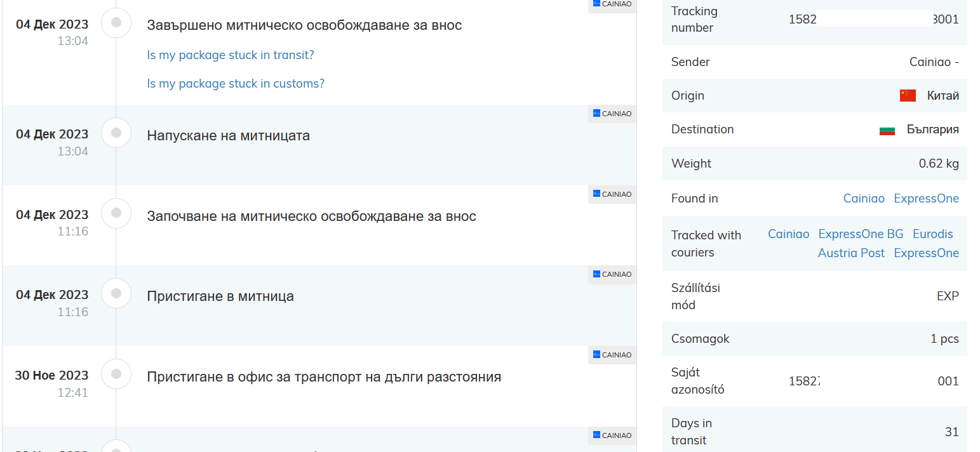Viewport: 980px width, 452px height.
Task: Click event text 'Напускане на митницата'
Action: tap(229, 136)
